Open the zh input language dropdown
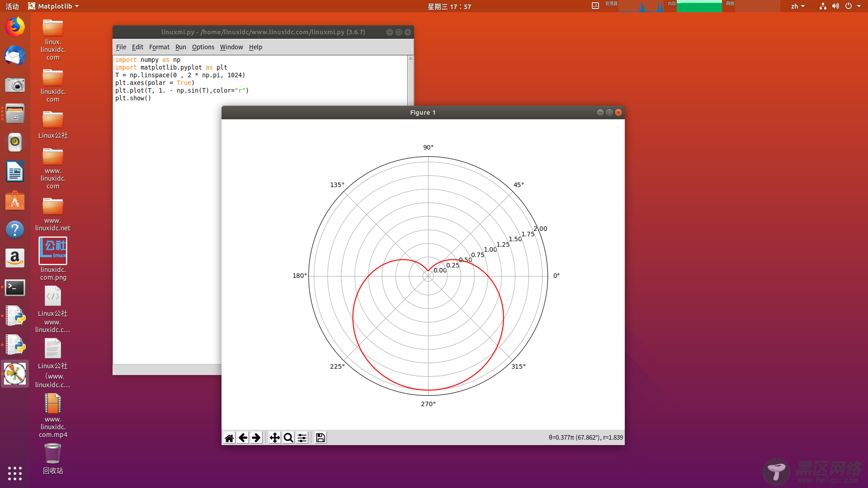Viewport: 868px width, 488px height. pos(797,6)
